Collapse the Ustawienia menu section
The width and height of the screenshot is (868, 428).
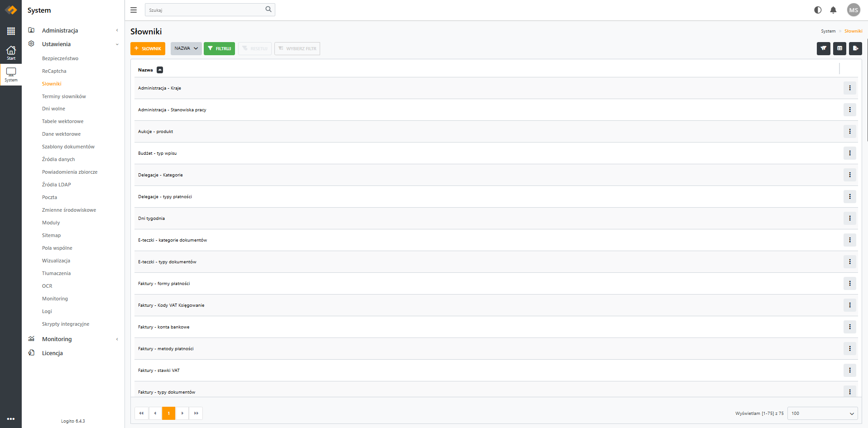pos(73,44)
